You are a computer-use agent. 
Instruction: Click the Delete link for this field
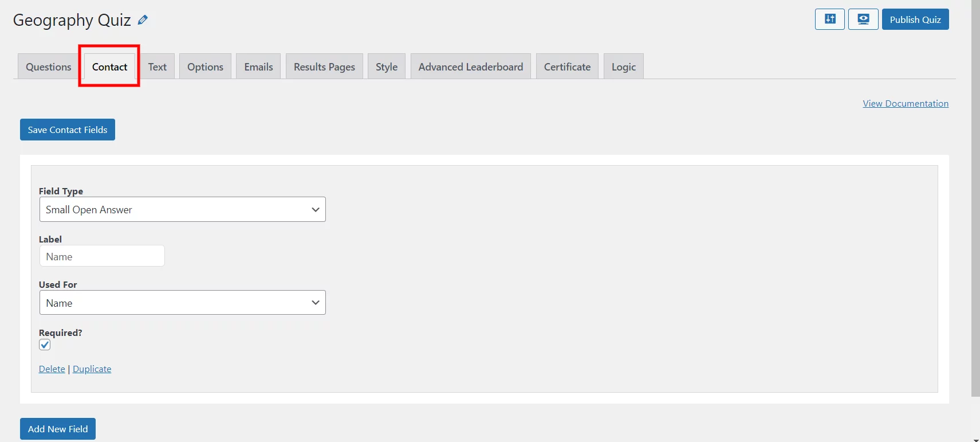click(x=52, y=369)
